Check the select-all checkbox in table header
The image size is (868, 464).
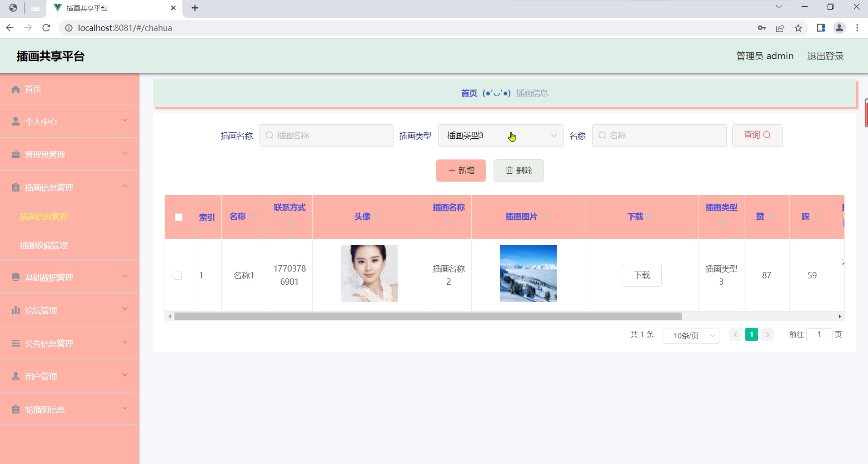pyautogui.click(x=179, y=217)
